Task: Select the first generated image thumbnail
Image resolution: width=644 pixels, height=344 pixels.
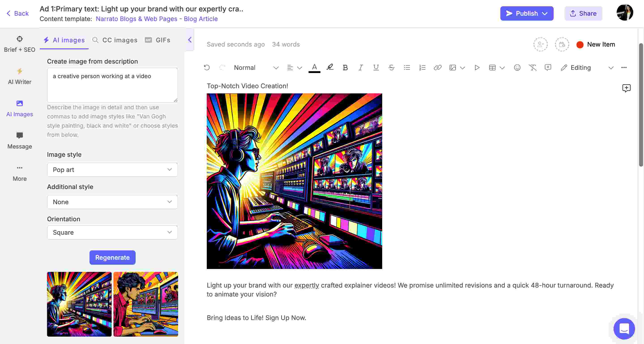Action: tap(79, 304)
